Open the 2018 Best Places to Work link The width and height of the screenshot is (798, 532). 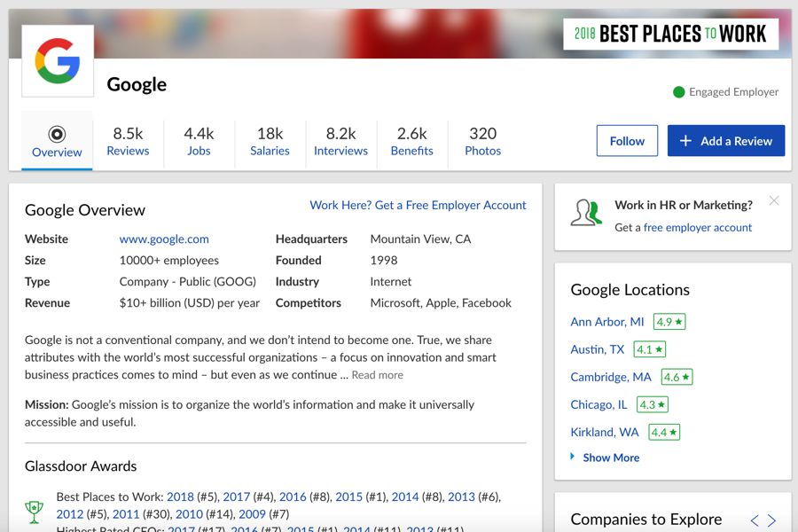click(x=180, y=497)
